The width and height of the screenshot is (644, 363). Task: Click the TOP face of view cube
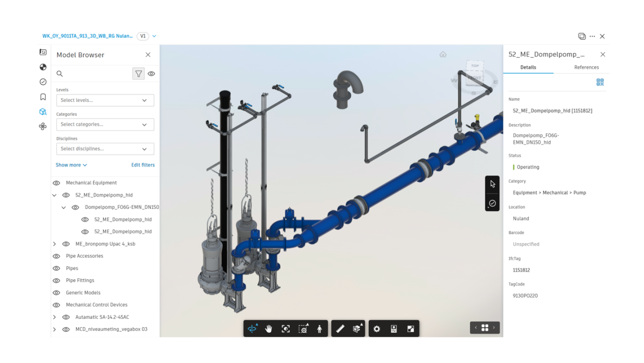[x=475, y=66]
